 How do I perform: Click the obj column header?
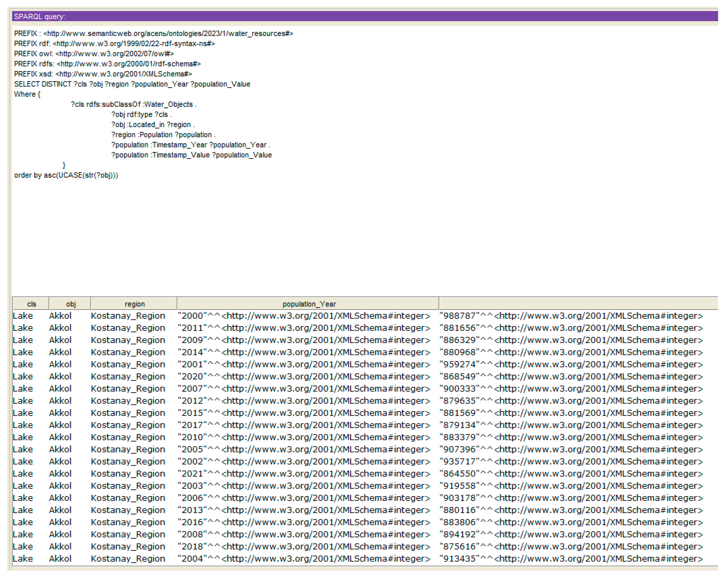(x=71, y=304)
